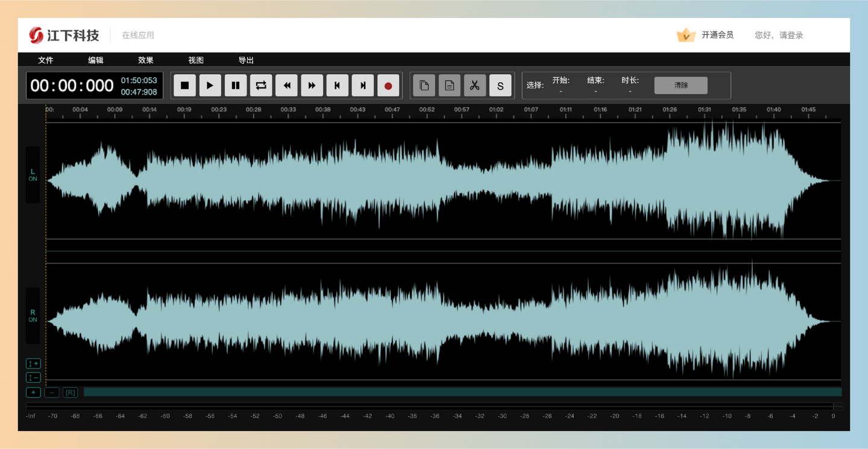Enable loop playback mode

click(x=261, y=85)
